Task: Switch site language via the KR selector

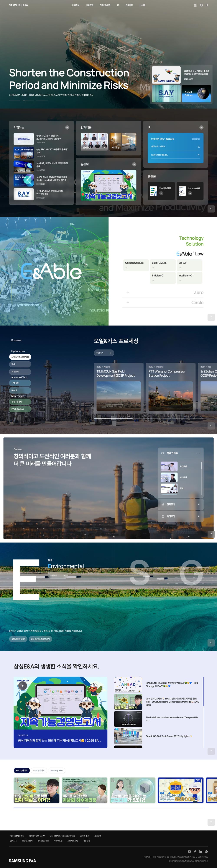Action: pyautogui.click(x=195, y=5)
